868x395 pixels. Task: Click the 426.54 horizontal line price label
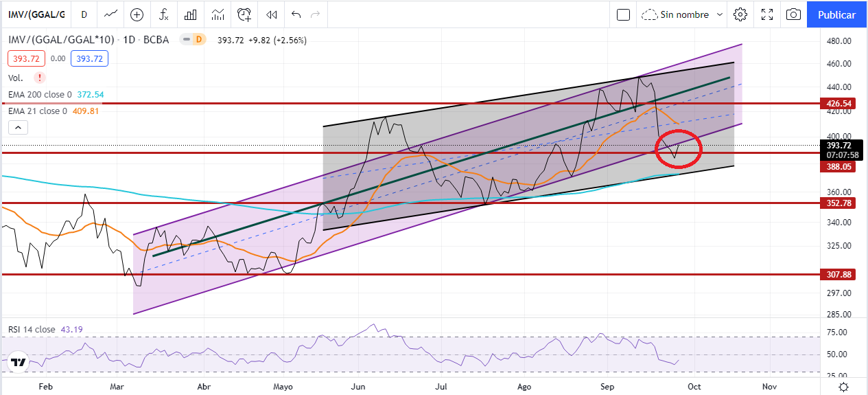838,104
